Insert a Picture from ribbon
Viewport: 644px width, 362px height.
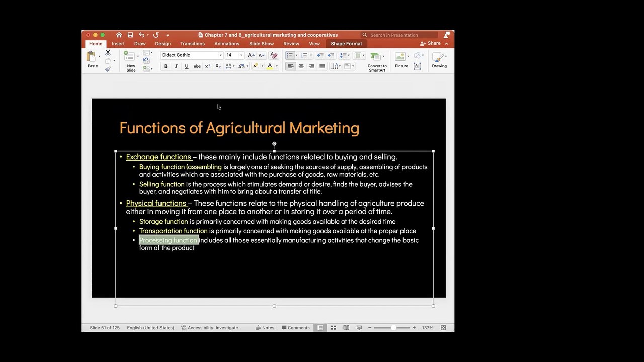401,60
